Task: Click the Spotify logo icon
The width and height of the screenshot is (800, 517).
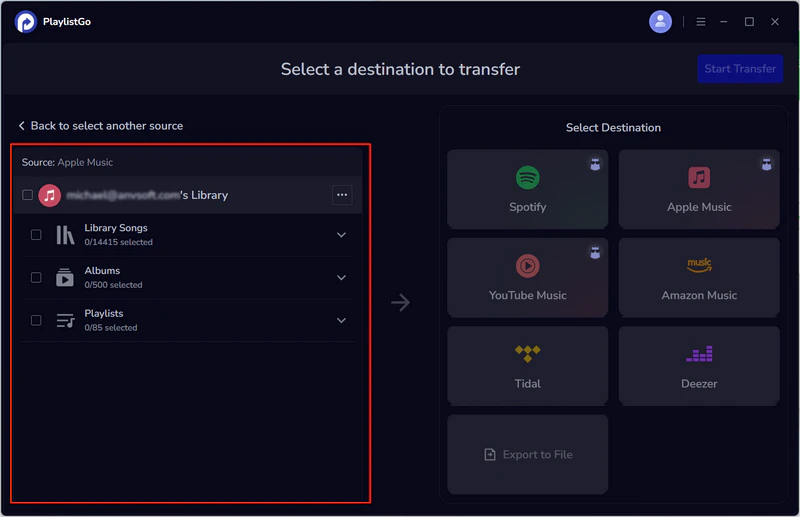Action: pyautogui.click(x=528, y=178)
